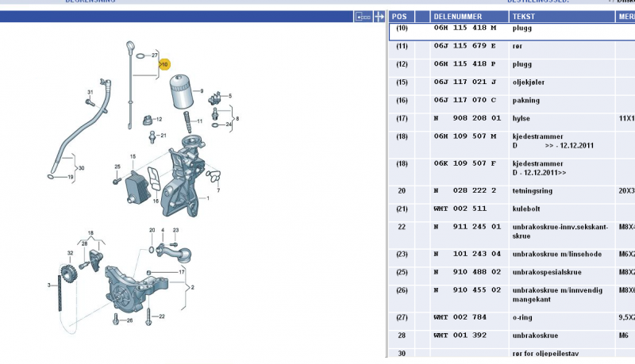
Task: Click the thumbnail strip view icon above diagram
Action: 364,16
